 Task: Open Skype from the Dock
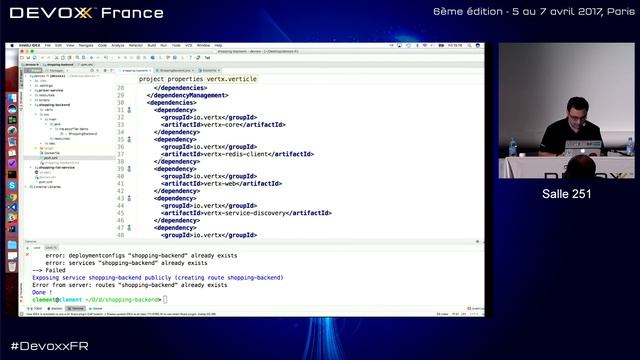[x=12, y=185]
